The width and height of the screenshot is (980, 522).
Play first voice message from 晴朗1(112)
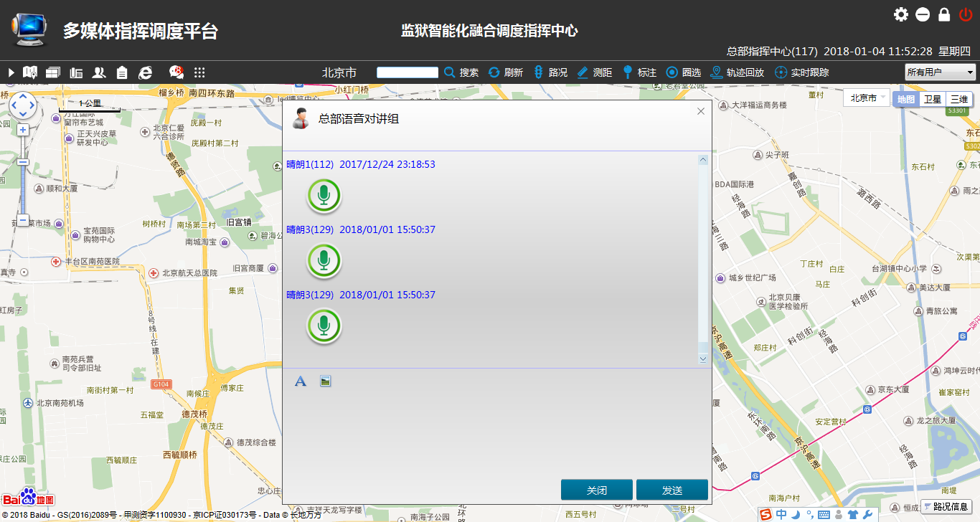324,196
